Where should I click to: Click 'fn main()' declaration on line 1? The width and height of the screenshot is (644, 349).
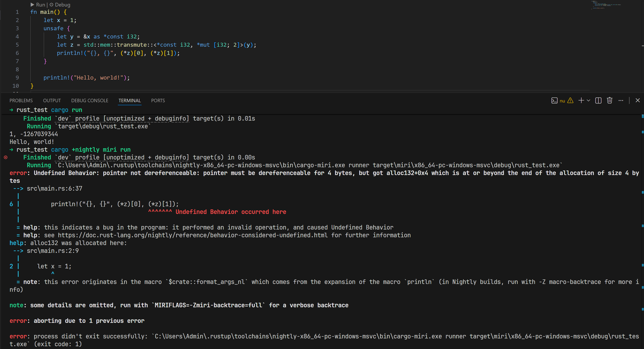[x=45, y=12]
